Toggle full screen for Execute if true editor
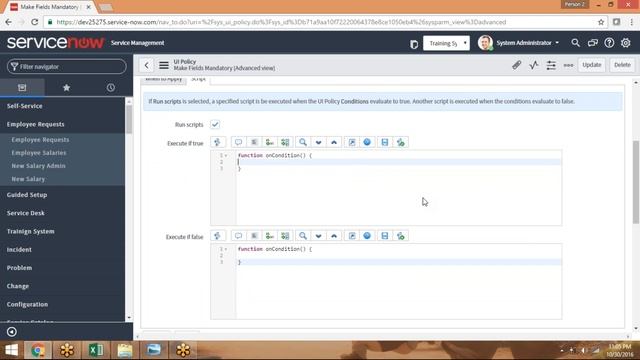This screenshot has width=640, height=360. (x=352, y=142)
